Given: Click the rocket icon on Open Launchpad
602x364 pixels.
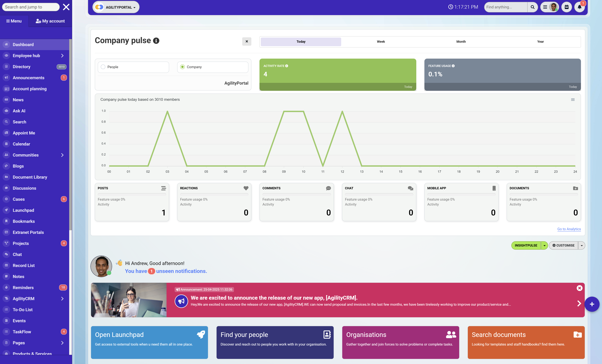Looking at the screenshot, I should (201, 334).
